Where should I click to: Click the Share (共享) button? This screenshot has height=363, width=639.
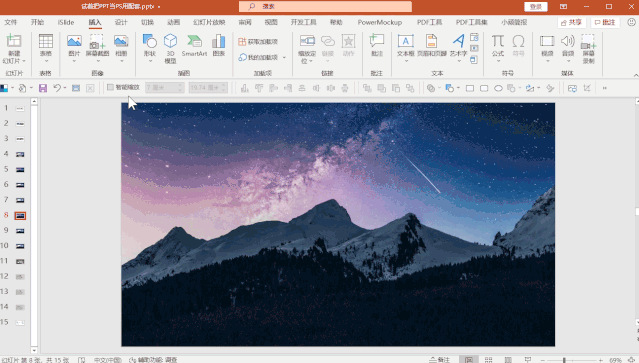(x=571, y=22)
